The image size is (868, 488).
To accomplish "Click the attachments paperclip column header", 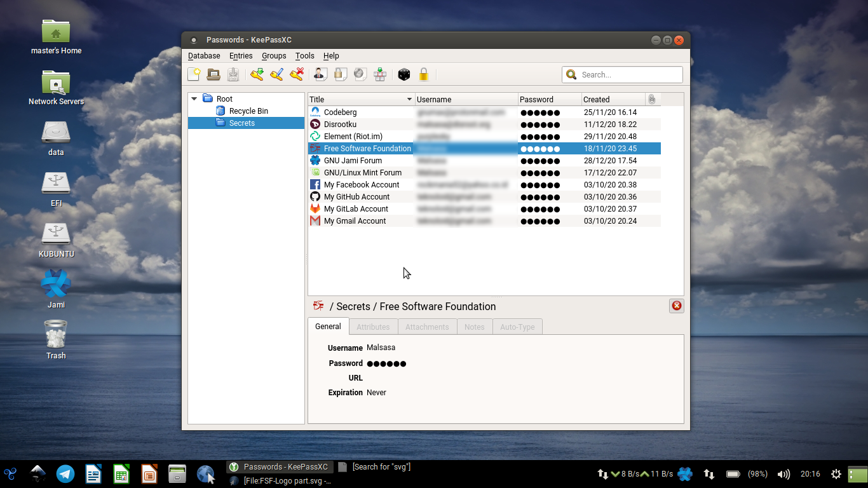I will (653, 99).
